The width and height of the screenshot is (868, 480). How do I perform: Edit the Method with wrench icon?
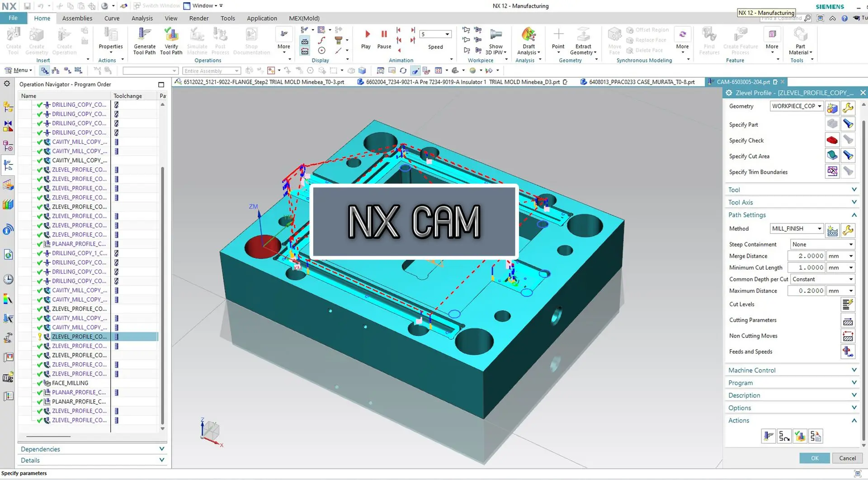848,230
